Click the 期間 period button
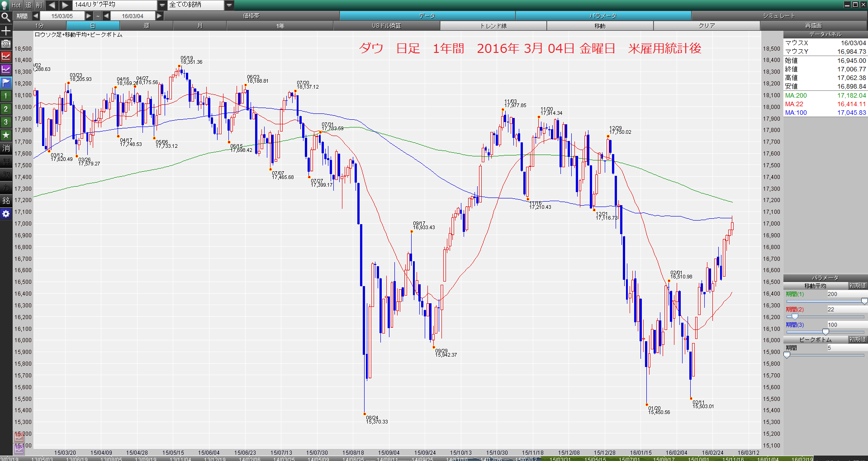This screenshot has height=461, width=868. click(x=22, y=16)
